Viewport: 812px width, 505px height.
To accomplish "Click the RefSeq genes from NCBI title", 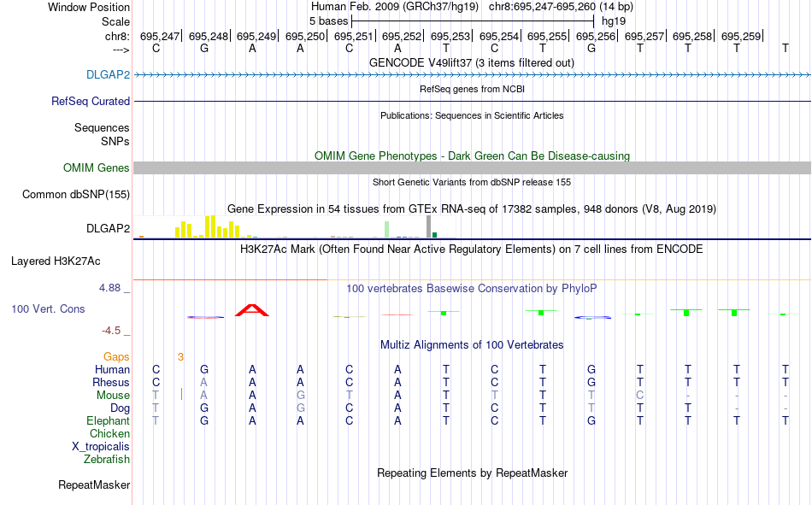I will 472,89.
